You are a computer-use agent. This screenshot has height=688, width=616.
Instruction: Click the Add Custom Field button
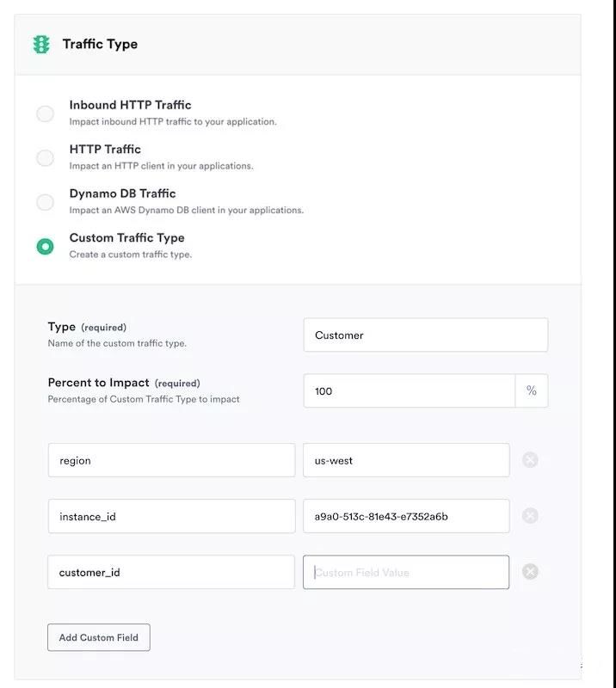(99, 637)
